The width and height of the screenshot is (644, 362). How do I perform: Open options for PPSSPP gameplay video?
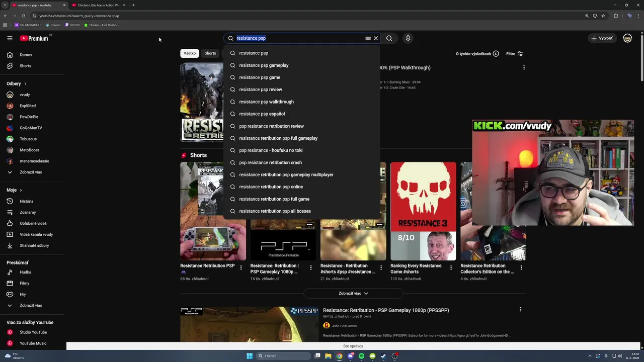[521, 309]
